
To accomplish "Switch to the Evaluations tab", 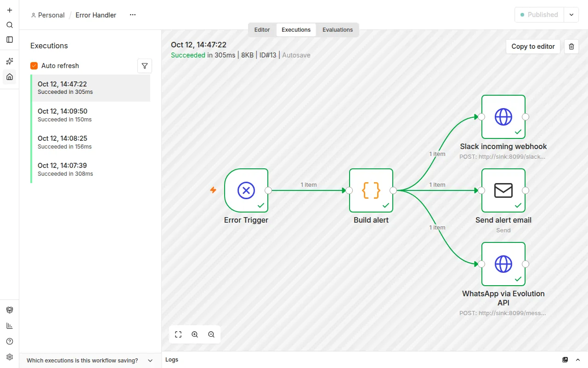I will coord(338,30).
